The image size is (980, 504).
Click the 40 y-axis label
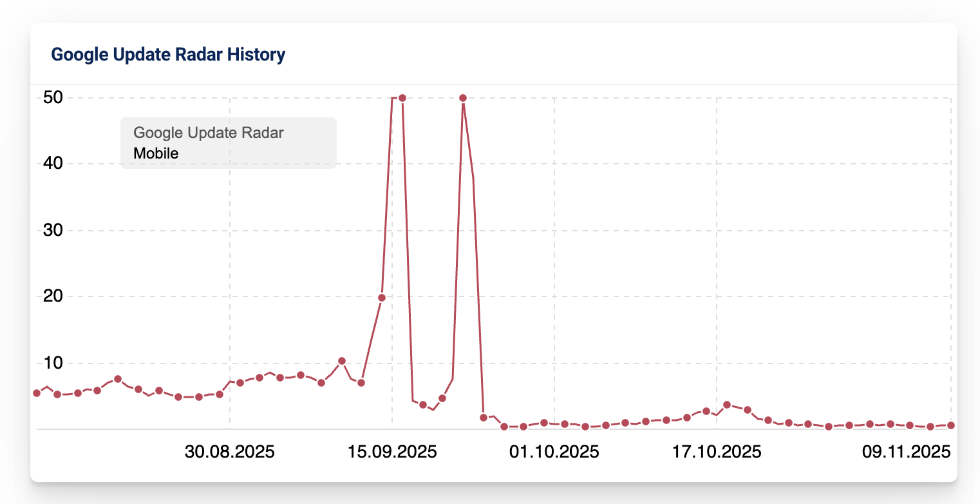click(52, 164)
